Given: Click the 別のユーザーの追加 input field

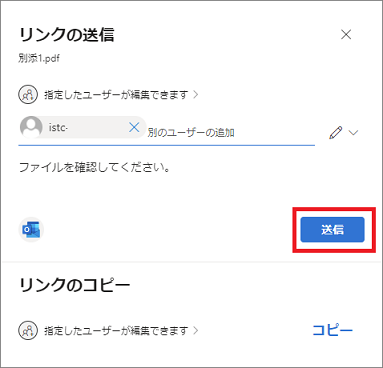Looking at the screenshot, I should point(231,133).
